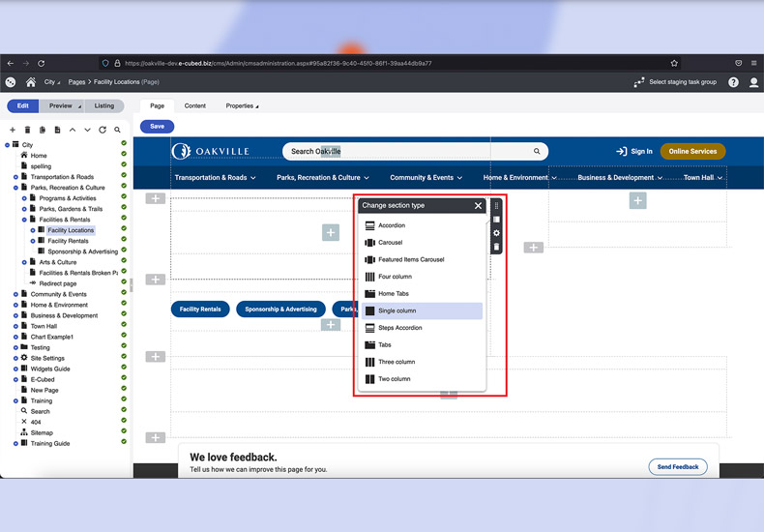Expand the Transportation & Roads tree node
764x532 pixels.
pyautogui.click(x=16, y=177)
